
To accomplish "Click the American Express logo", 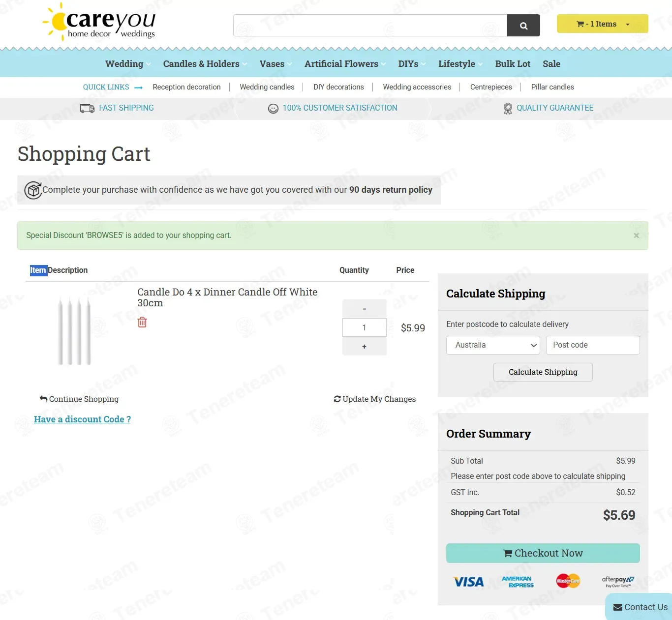I will click(x=518, y=582).
